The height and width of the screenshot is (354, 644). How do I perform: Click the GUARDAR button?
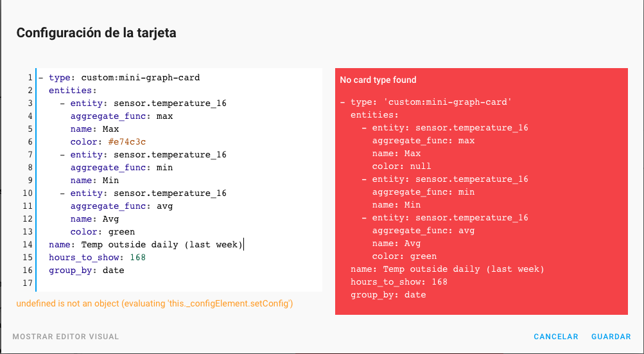(x=611, y=336)
